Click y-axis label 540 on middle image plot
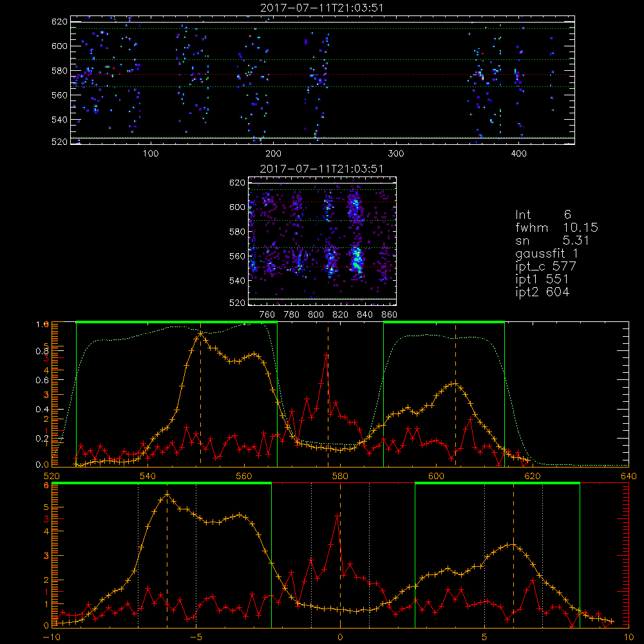Screen dimensions: 644x644 pyautogui.click(x=238, y=281)
